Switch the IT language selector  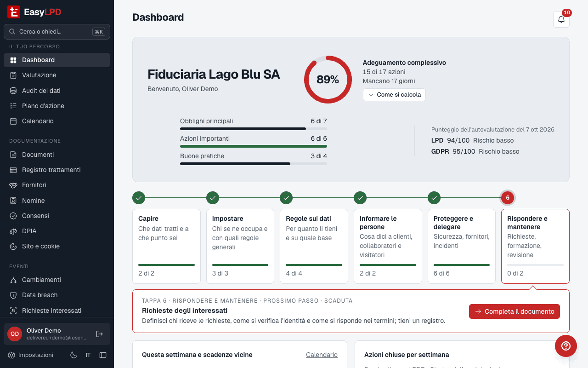88,355
